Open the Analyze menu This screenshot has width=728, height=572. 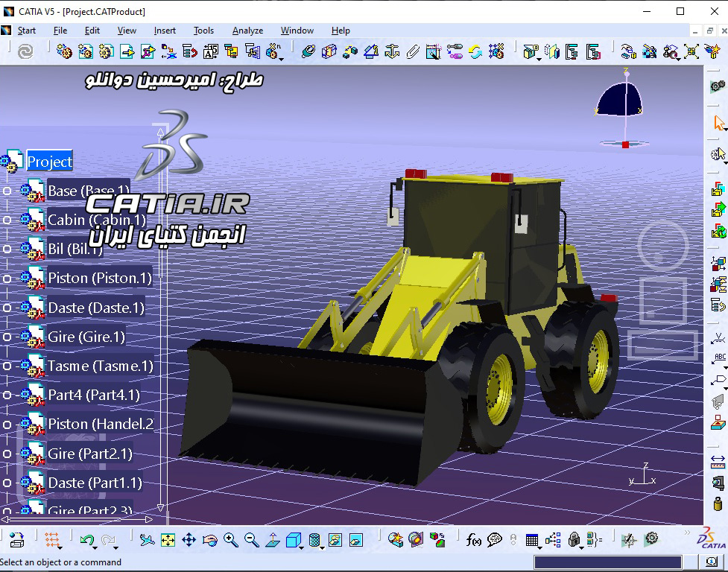(247, 31)
